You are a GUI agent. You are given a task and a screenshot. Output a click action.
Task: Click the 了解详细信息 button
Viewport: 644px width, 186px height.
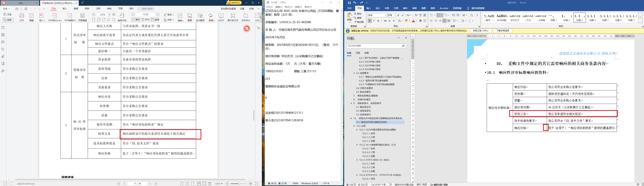point(503,31)
